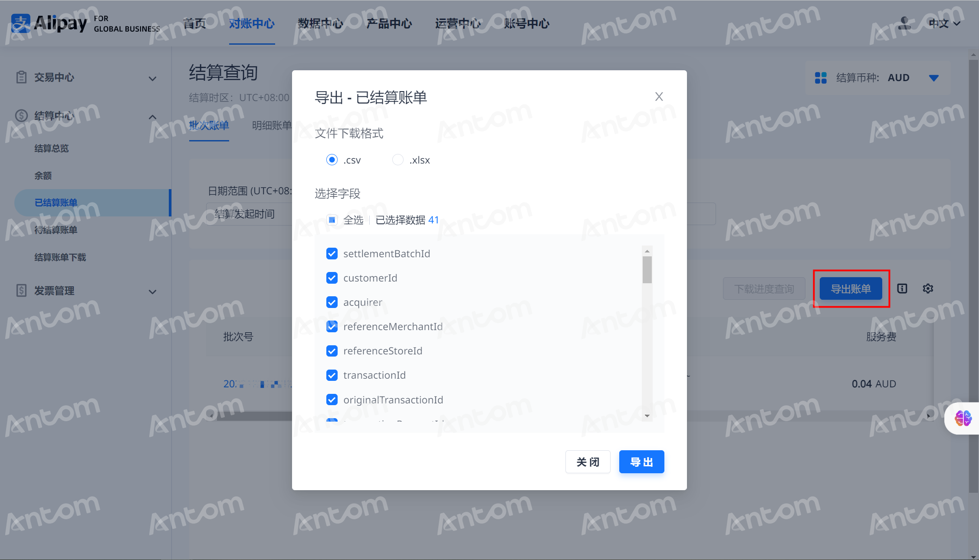Click the 交易中心 clipboard icon
Viewport: 979px width, 560px height.
tap(21, 77)
